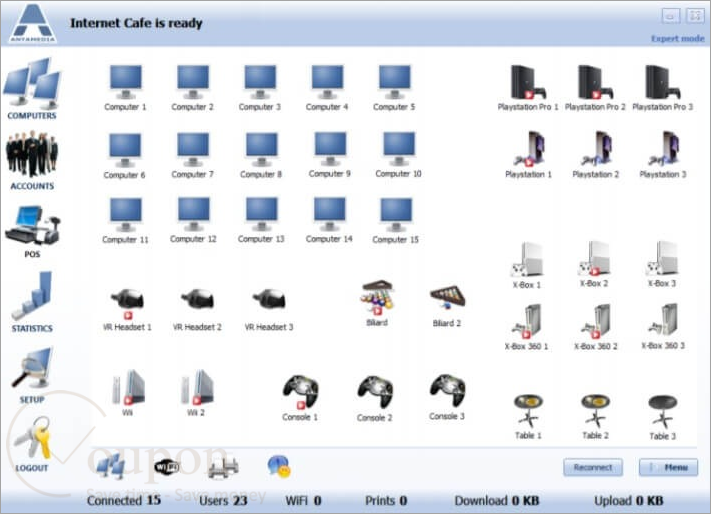The image size is (711, 514).
Task: Select the VR Headset 1 icon
Action: coord(127,304)
